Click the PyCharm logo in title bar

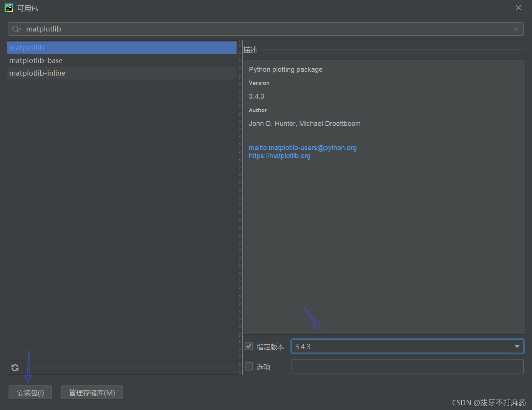coord(8,8)
